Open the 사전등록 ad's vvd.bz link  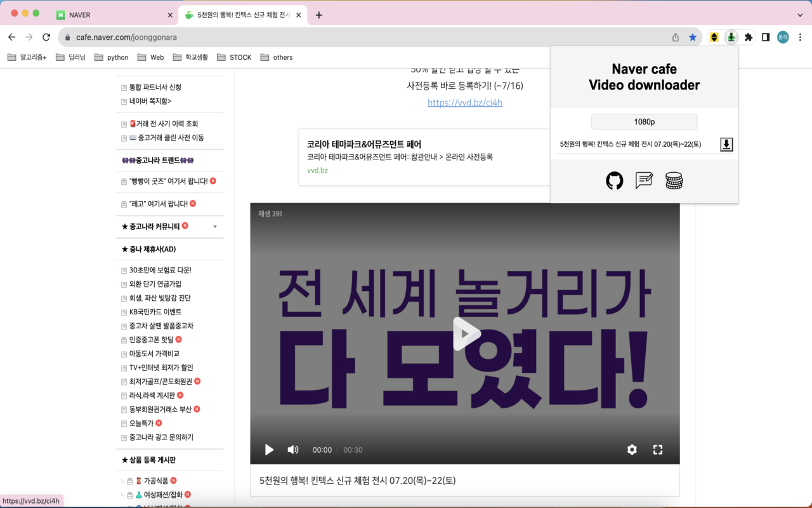pyautogui.click(x=317, y=170)
